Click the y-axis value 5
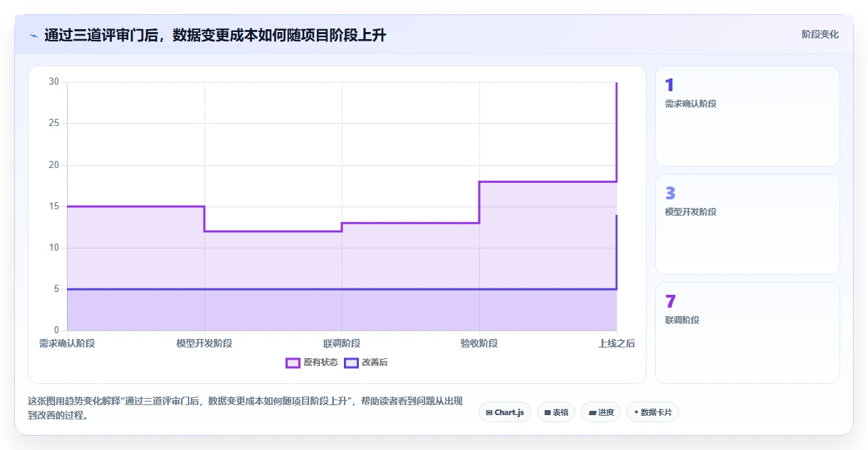The height and width of the screenshot is (450, 868). coord(56,289)
